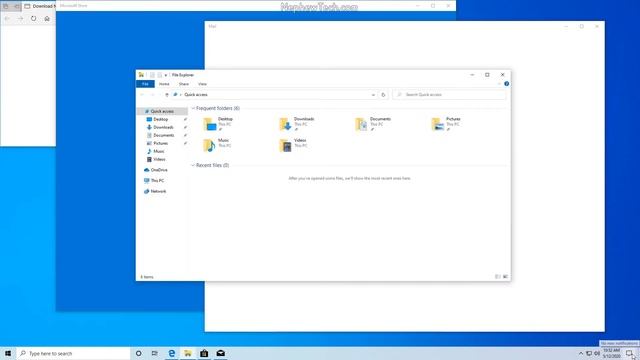Open the Quick Access Toolbar customize dropdown
640x360 pixels.
(x=166, y=75)
